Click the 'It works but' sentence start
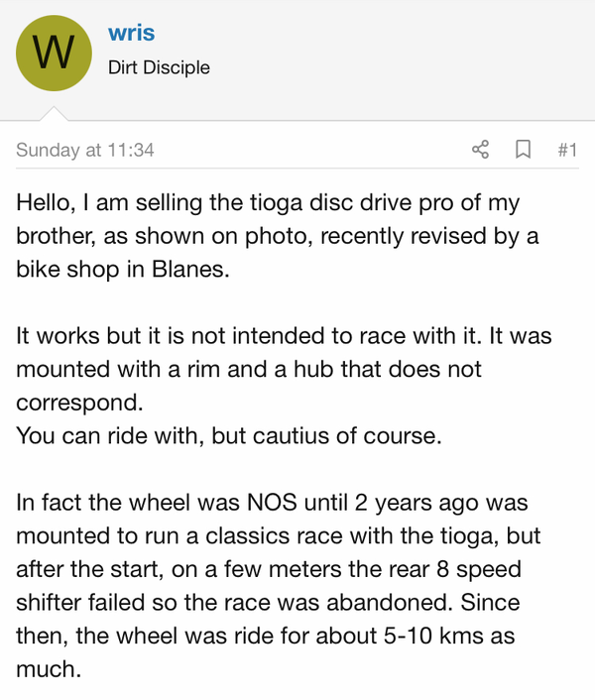 coord(78,336)
